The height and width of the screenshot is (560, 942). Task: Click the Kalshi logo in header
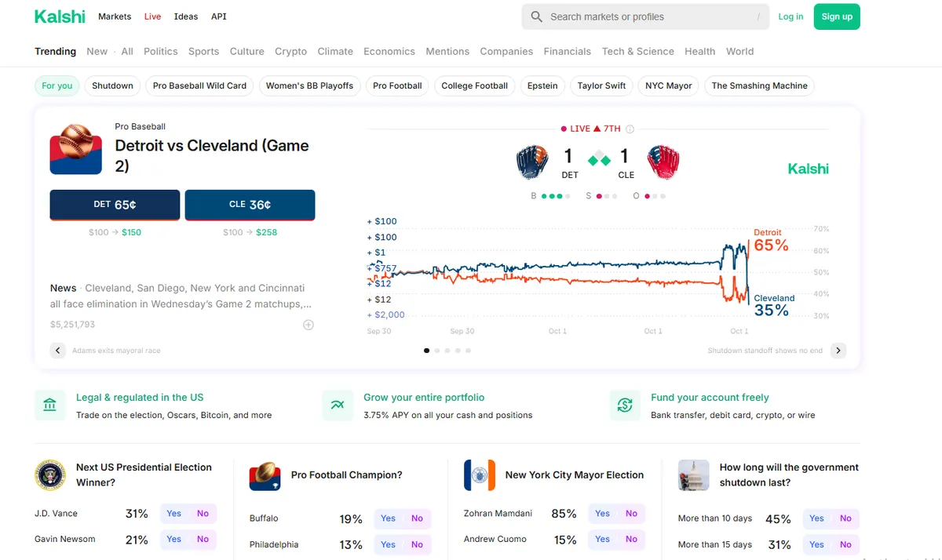[x=60, y=16]
